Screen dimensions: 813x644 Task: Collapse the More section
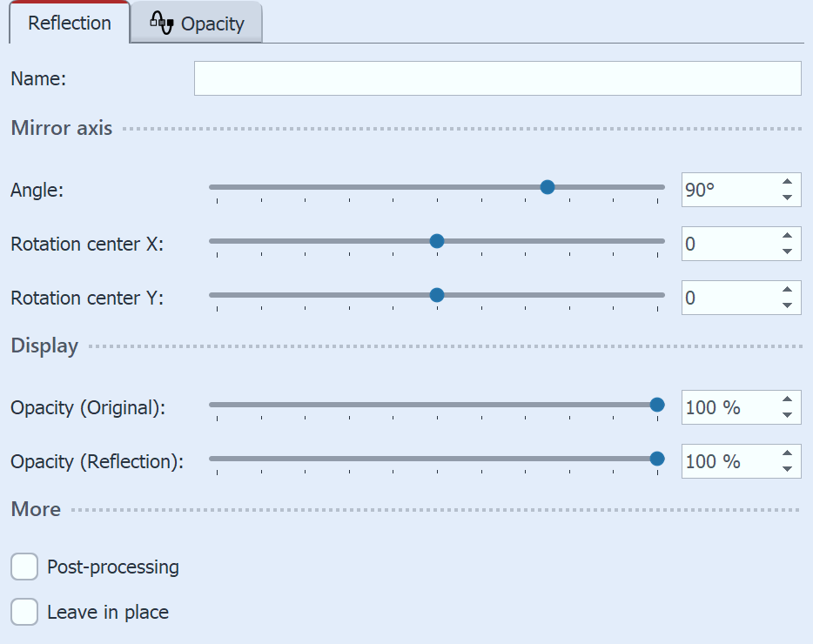[35, 509]
